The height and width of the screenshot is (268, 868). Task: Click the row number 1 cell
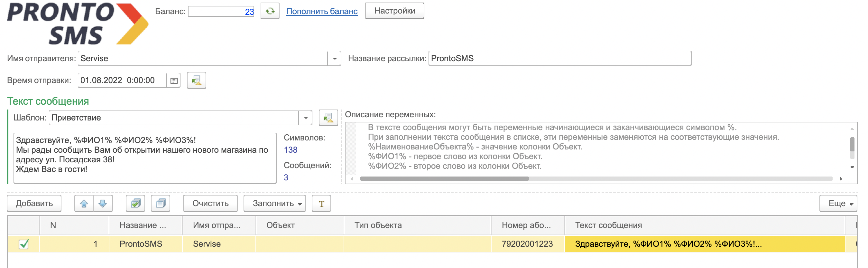74,244
